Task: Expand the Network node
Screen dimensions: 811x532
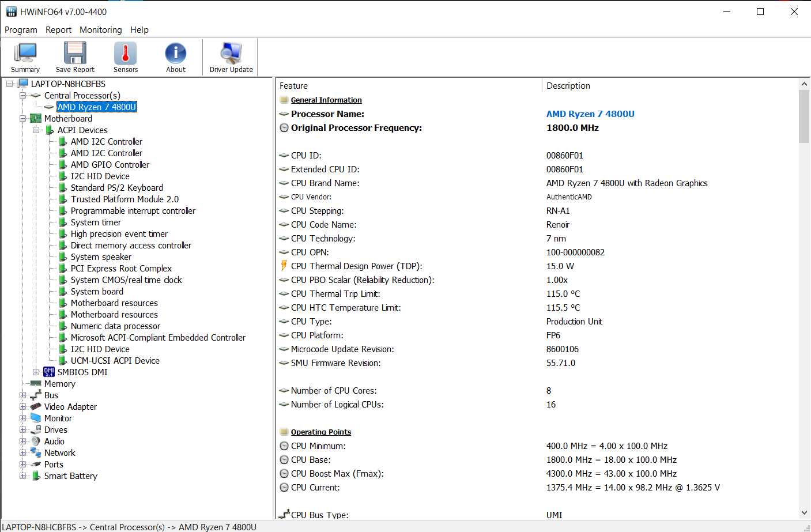Action: (x=22, y=453)
